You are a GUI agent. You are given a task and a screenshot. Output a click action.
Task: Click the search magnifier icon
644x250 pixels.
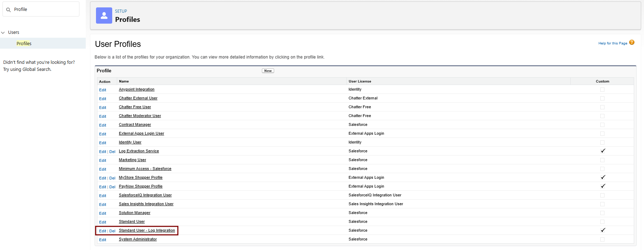pyautogui.click(x=8, y=10)
